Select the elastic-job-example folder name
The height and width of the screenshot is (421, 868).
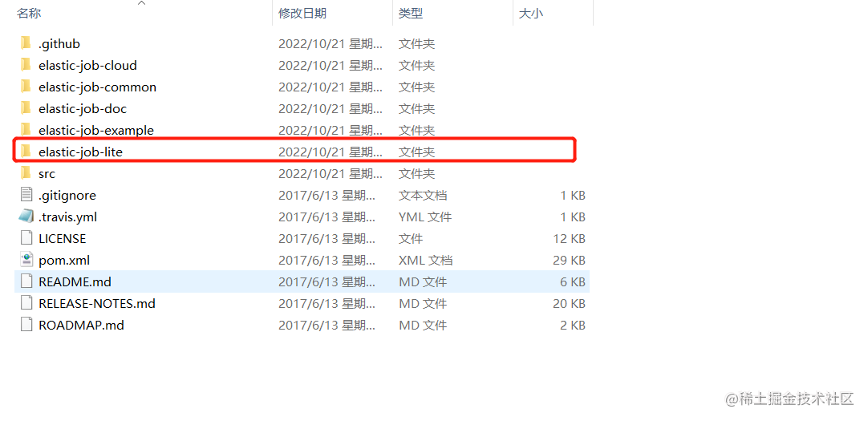coord(96,130)
